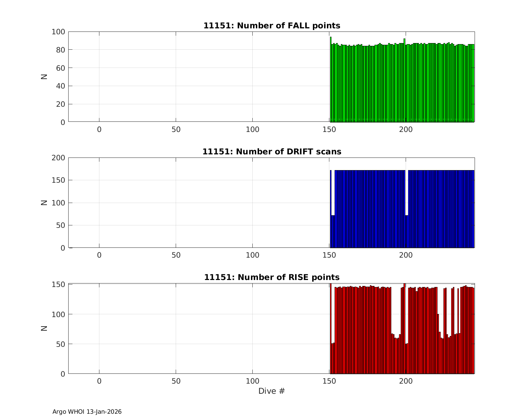
Task: Click the N y-axis label of FALL plot
Action: [x=44, y=77]
